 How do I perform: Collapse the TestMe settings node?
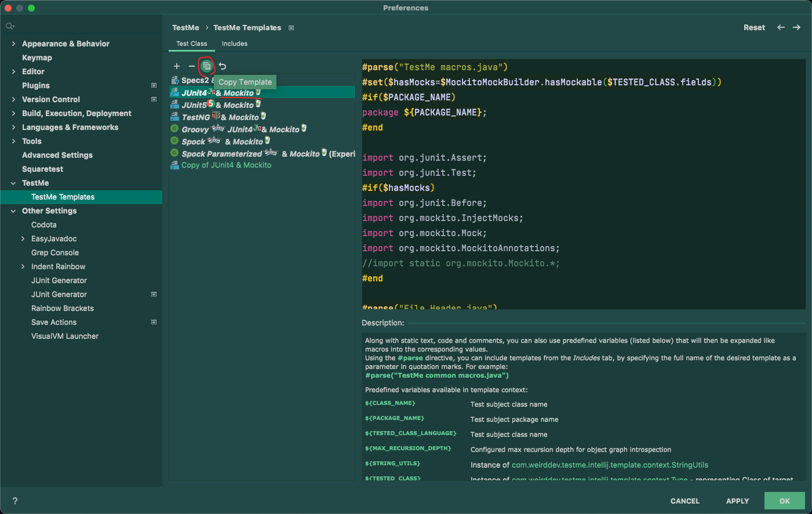(x=13, y=183)
